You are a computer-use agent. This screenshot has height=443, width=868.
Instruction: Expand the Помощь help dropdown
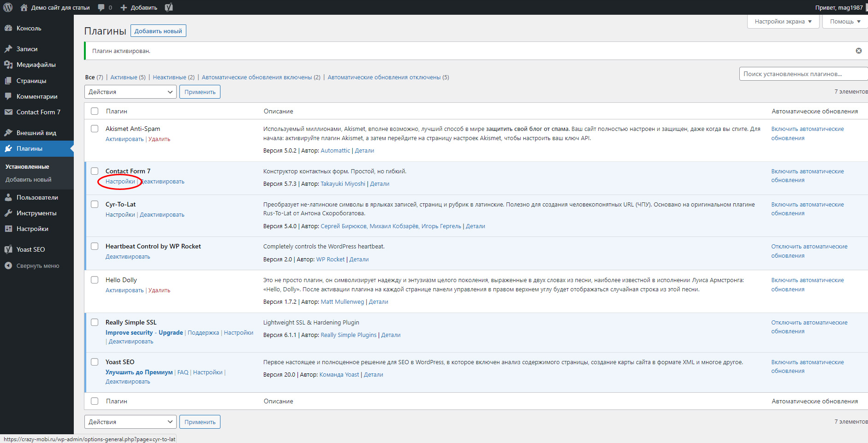[844, 22]
